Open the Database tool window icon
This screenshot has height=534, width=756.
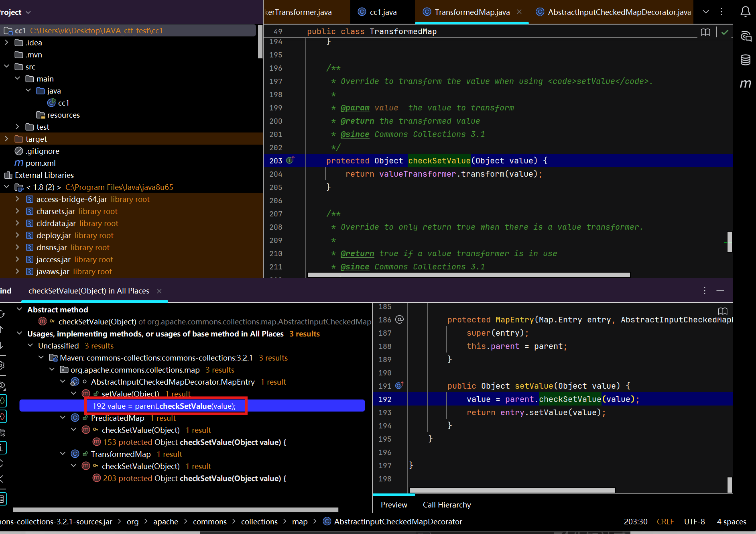[x=745, y=60]
